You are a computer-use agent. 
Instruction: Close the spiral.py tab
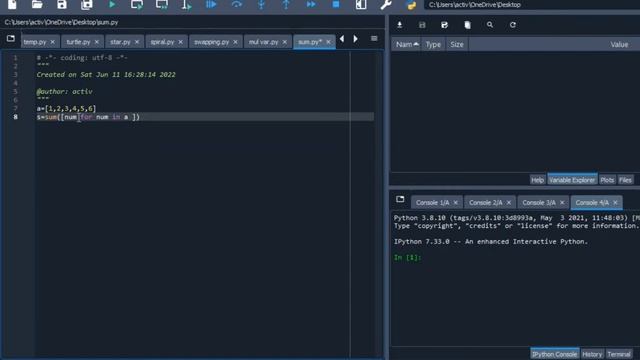180,42
